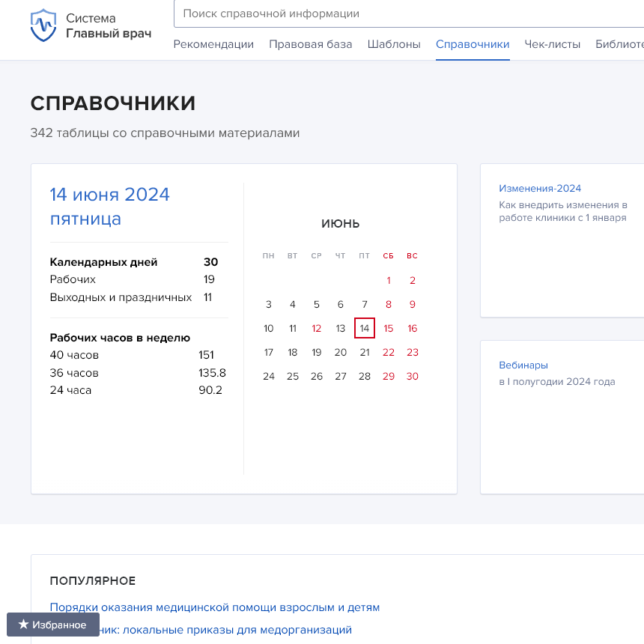Click date 8 in the calendar
The height and width of the screenshot is (644, 644).
point(389,304)
